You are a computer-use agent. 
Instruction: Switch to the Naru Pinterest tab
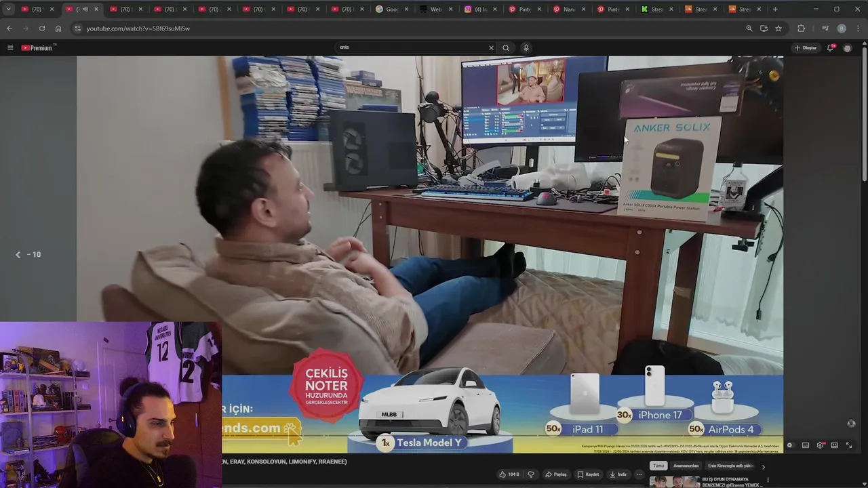pyautogui.click(x=568, y=9)
